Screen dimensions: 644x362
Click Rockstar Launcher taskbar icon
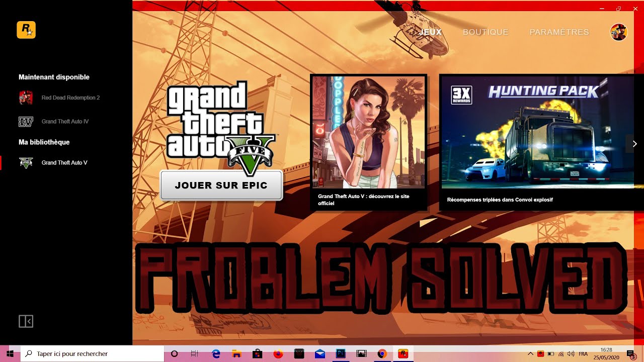click(403, 353)
